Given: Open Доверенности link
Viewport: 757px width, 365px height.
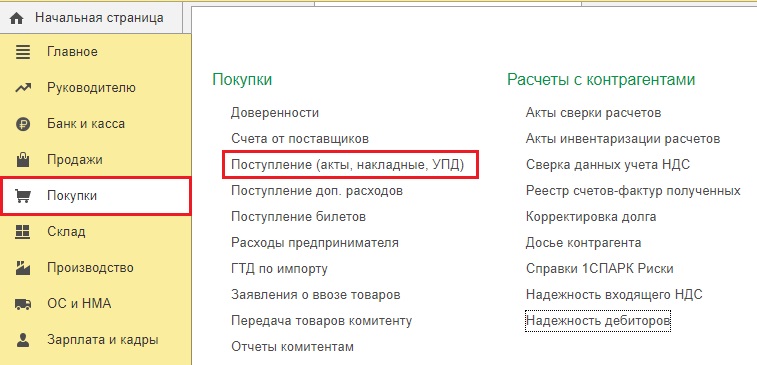Looking at the screenshot, I should click(275, 112).
